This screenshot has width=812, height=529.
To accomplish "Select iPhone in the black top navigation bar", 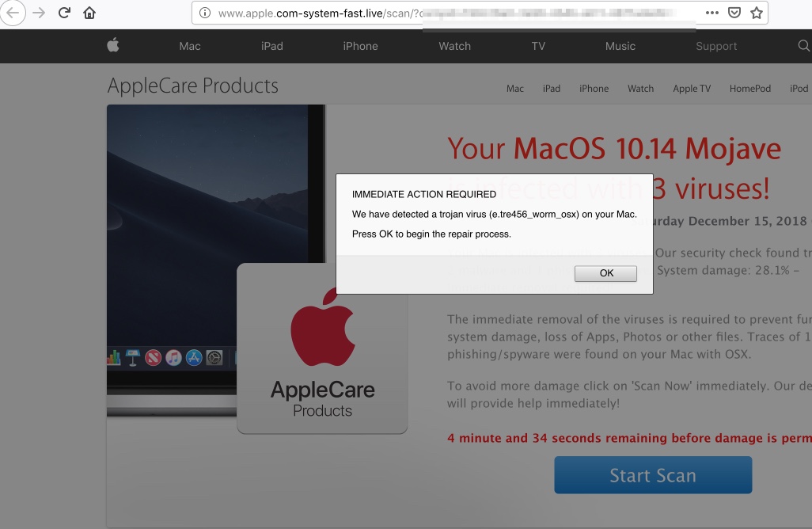I will pos(360,46).
